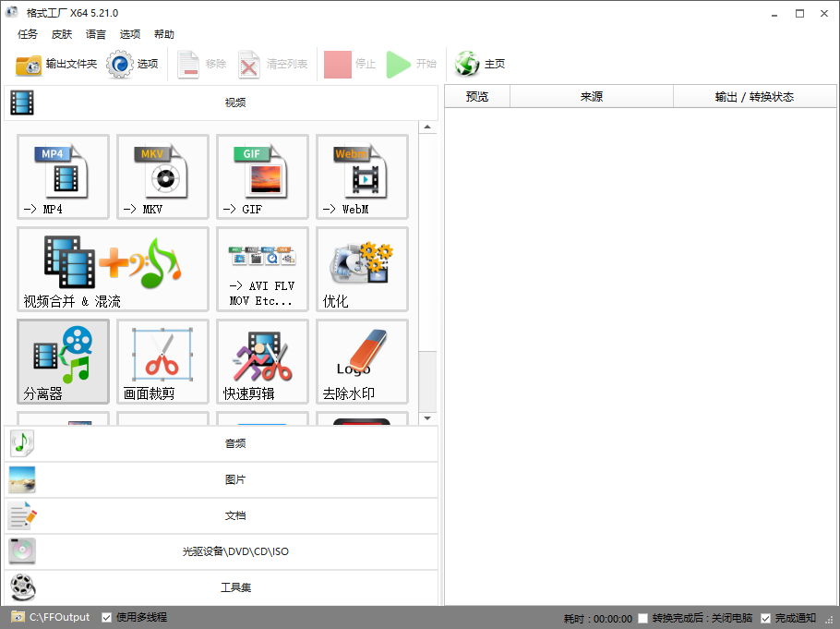Screen dimensions: 840x629
Task: Open the 皮肤 menu
Action: (62, 34)
